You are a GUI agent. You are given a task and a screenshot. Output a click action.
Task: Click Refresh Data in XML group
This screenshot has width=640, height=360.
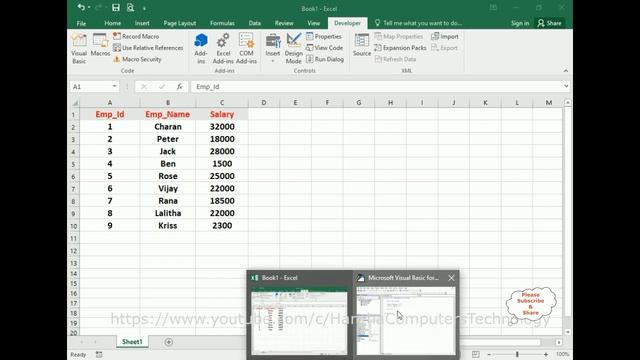click(395, 59)
